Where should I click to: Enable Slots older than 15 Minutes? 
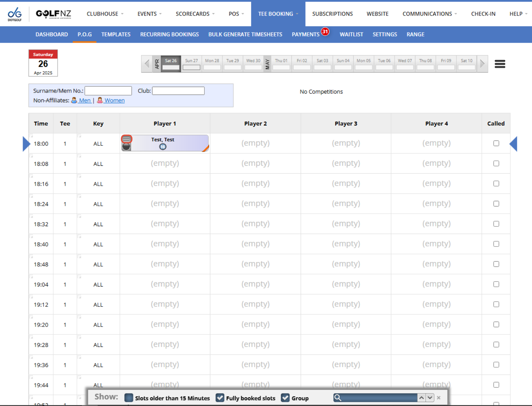click(x=129, y=398)
